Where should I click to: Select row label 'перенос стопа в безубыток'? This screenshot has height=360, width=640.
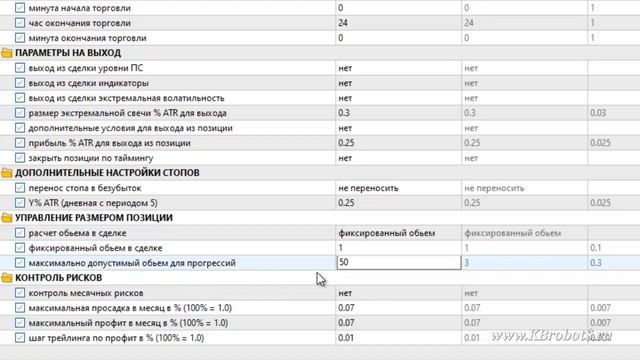click(85, 188)
